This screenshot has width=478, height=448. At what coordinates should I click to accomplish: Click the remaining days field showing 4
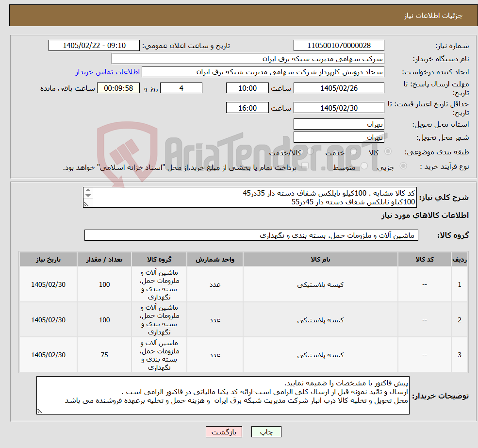(181, 88)
